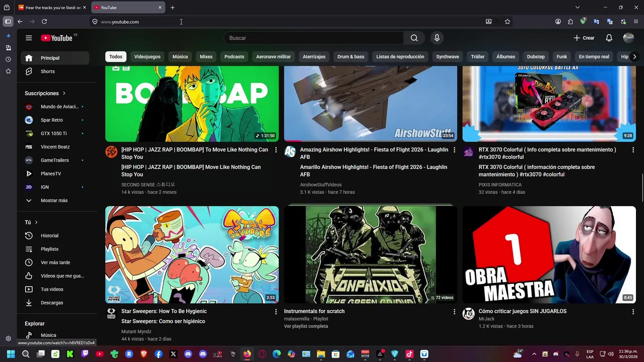Open options for HIP HOP JAZZ RAP video
Viewport: 644px width, 362px height.
point(276,150)
